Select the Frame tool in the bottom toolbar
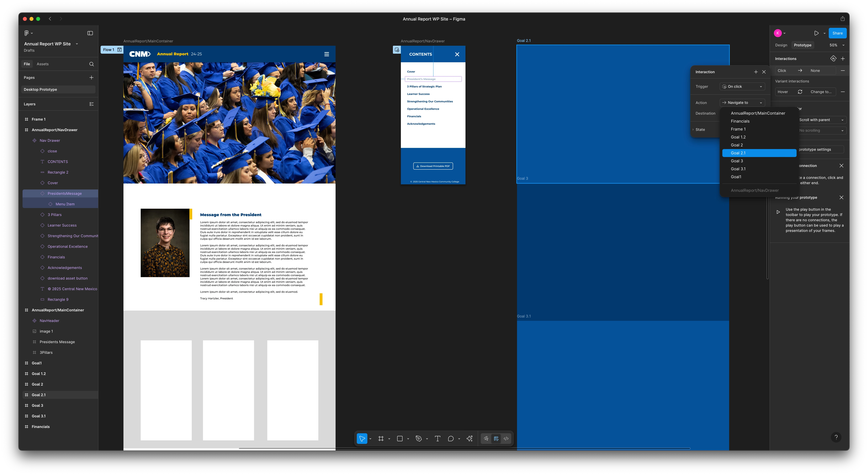The image size is (868, 475). [x=381, y=439]
